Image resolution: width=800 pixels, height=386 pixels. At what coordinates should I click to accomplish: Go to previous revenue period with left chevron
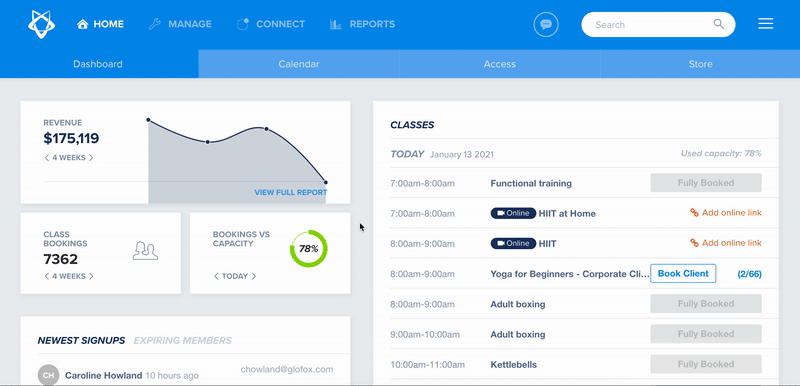[x=46, y=158]
